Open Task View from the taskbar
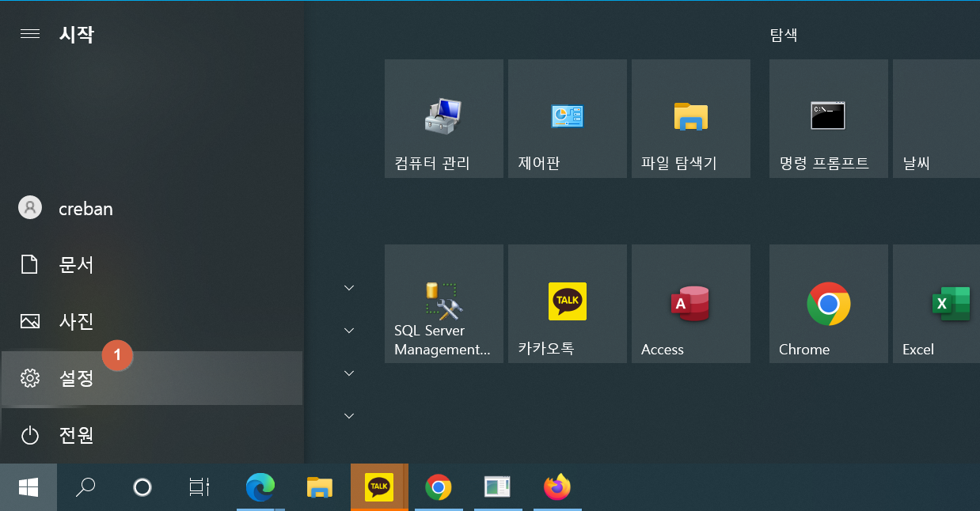This screenshot has width=980, height=511. tap(199, 487)
